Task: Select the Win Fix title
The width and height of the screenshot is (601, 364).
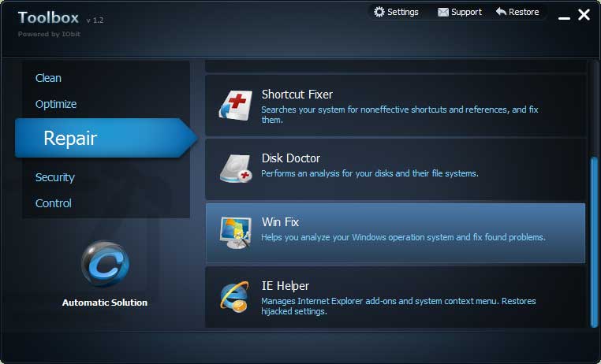Action: pos(280,222)
